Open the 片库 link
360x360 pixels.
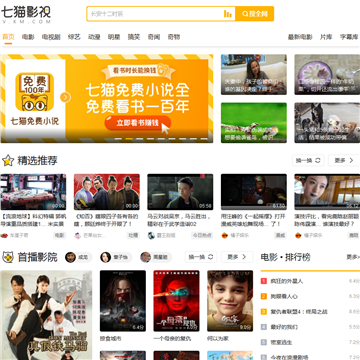point(326,37)
